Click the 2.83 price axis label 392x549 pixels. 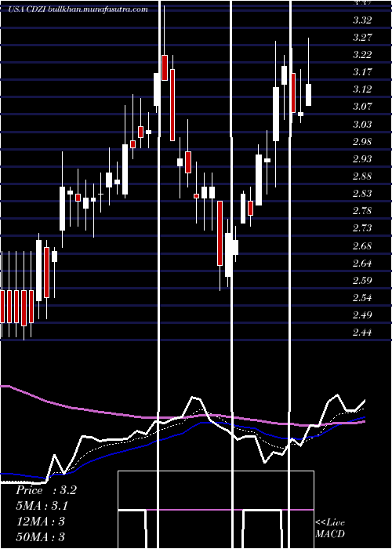362,194
